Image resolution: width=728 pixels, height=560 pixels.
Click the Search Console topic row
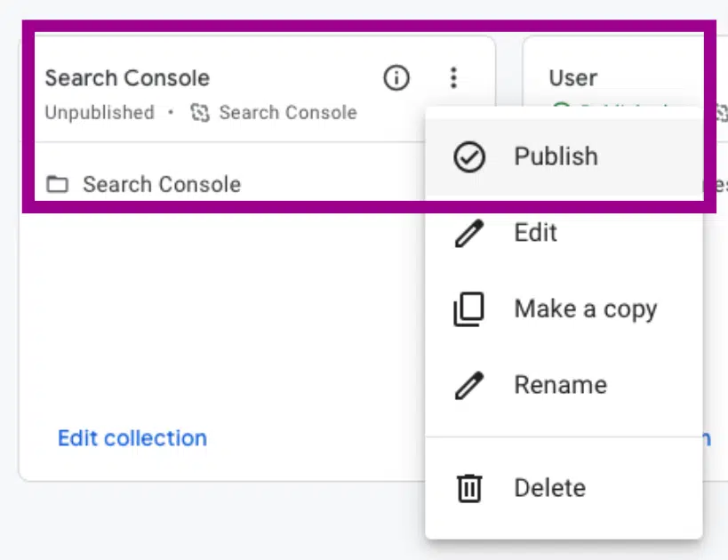tap(161, 184)
